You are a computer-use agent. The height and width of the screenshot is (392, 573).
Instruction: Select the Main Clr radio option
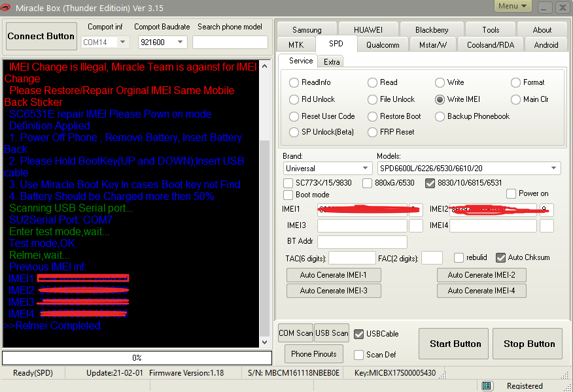pos(515,99)
